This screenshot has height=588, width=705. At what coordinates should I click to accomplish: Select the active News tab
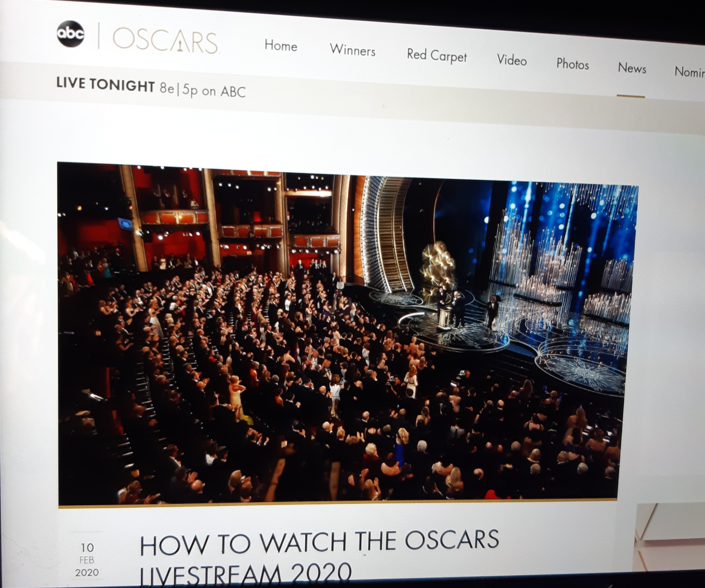point(632,68)
